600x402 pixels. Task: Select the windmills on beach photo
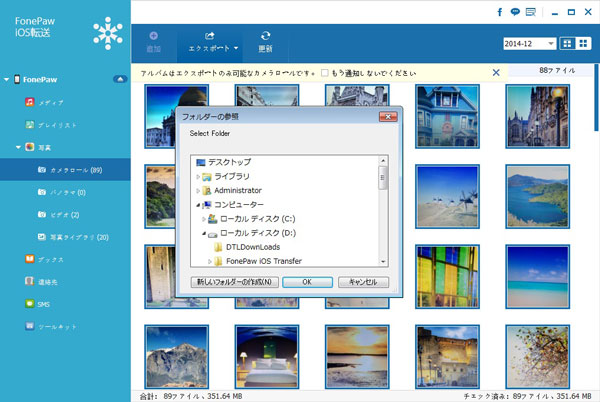tap(447, 197)
